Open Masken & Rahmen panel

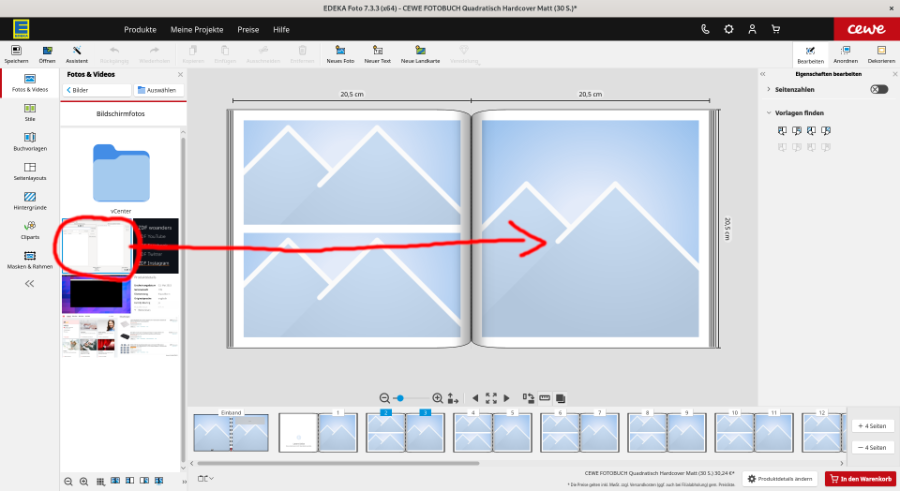[x=30, y=260]
